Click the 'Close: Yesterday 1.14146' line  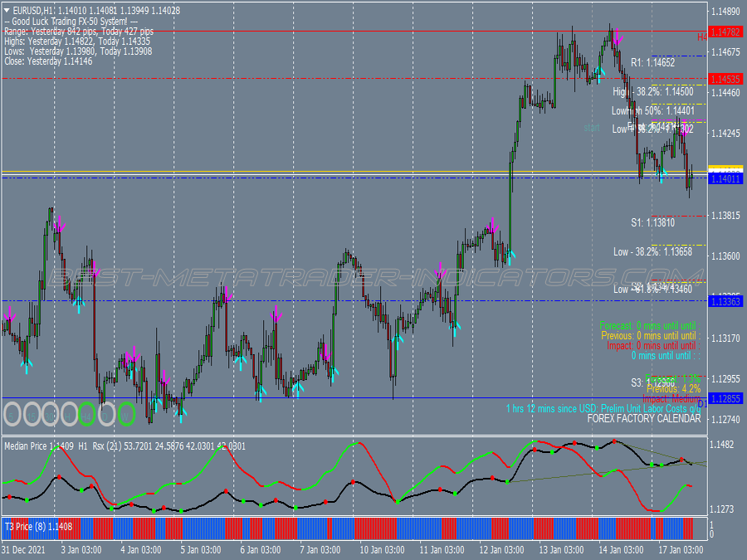point(48,61)
